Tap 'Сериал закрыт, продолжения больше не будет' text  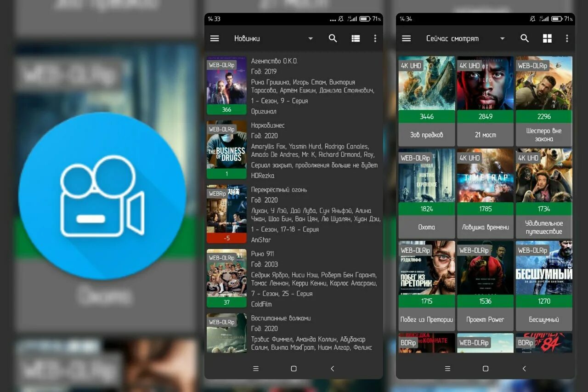(314, 165)
